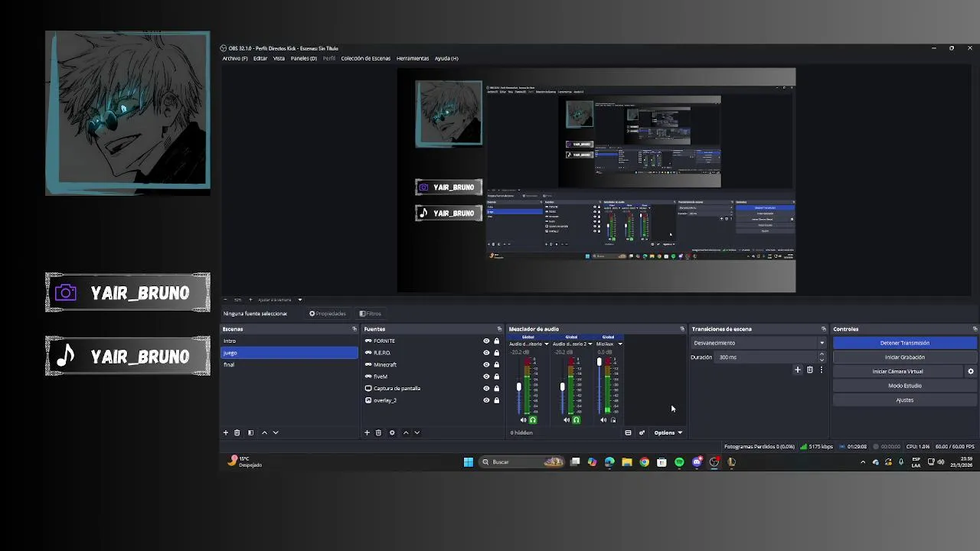Viewport: 980px width, 551px height.
Task: Add a new source in Fuentes
Action: [367, 432]
